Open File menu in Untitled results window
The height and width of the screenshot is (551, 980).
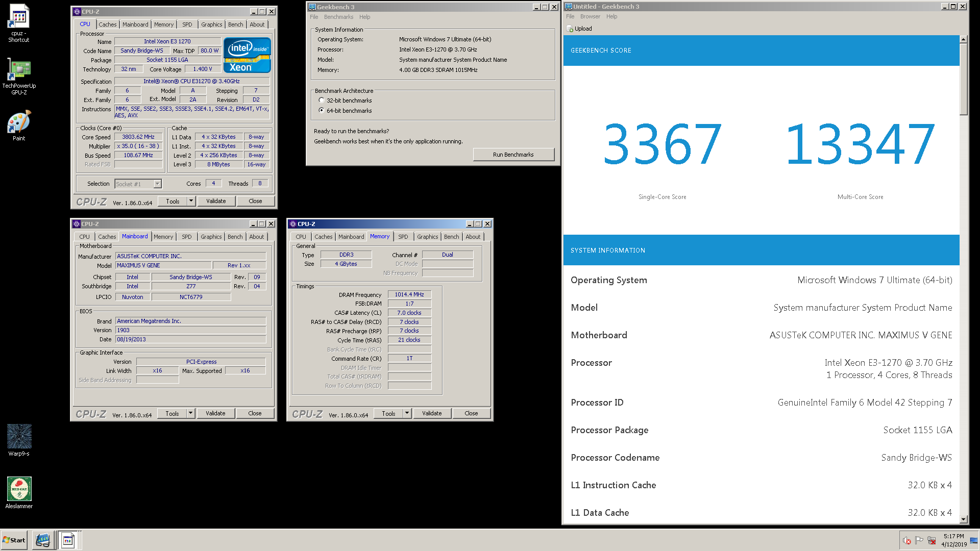tap(570, 16)
